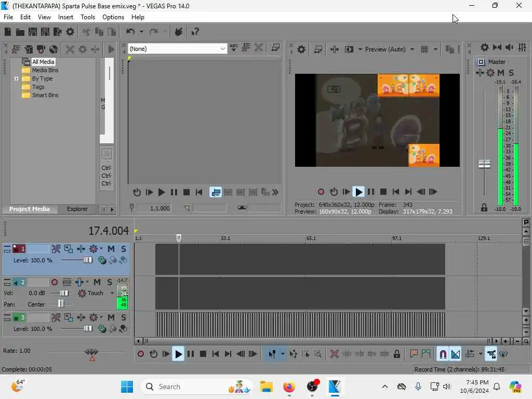Select the Media Bins folder
This screenshot has height=399, width=532.
point(45,70)
